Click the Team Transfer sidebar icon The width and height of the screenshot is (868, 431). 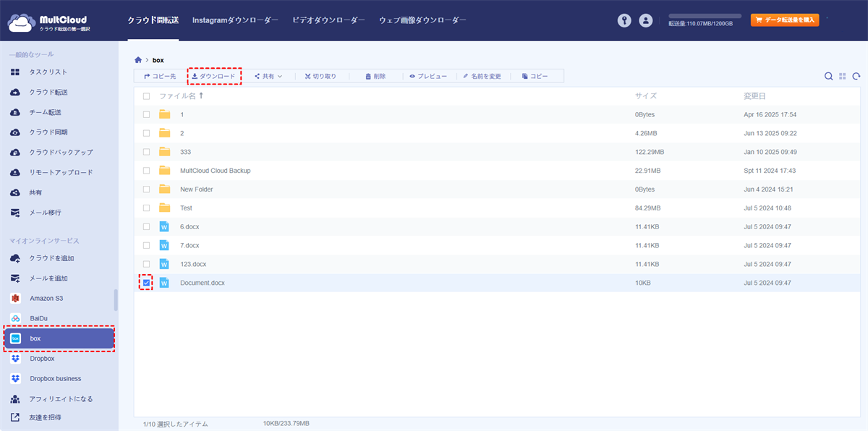(x=15, y=112)
